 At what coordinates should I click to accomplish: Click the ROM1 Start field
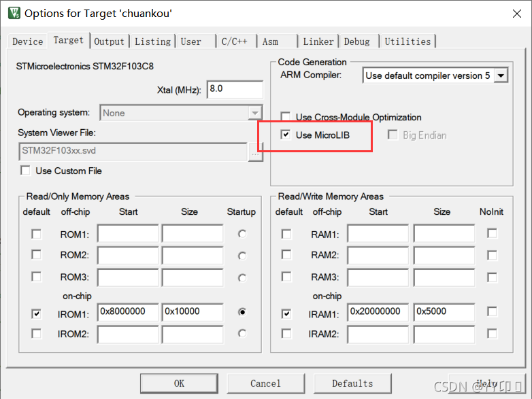[128, 233]
